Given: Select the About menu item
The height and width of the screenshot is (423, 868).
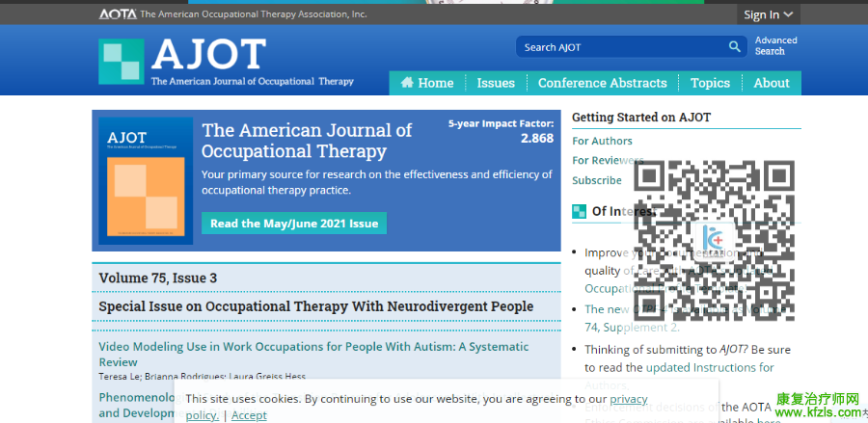Looking at the screenshot, I should pyautogui.click(x=772, y=83).
